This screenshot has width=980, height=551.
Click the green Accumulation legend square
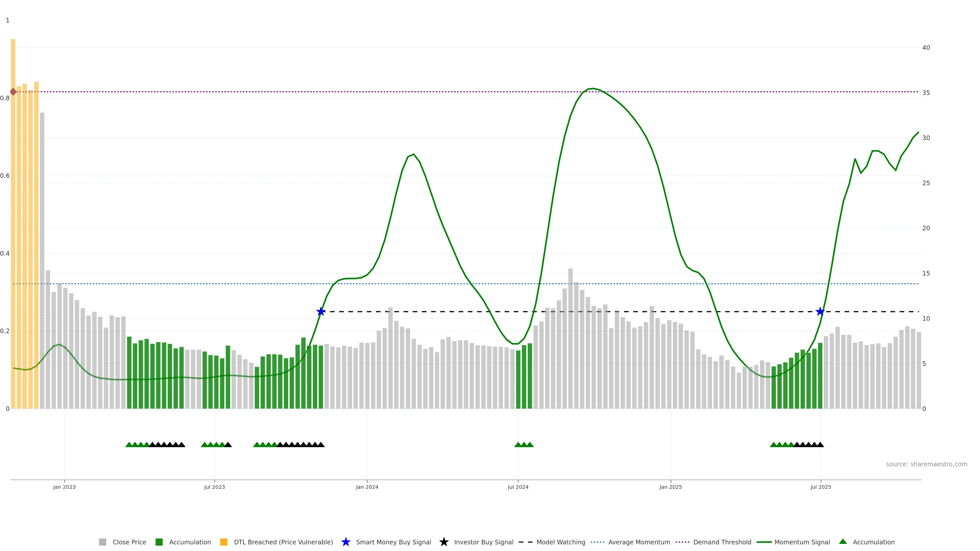tap(159, 542)
